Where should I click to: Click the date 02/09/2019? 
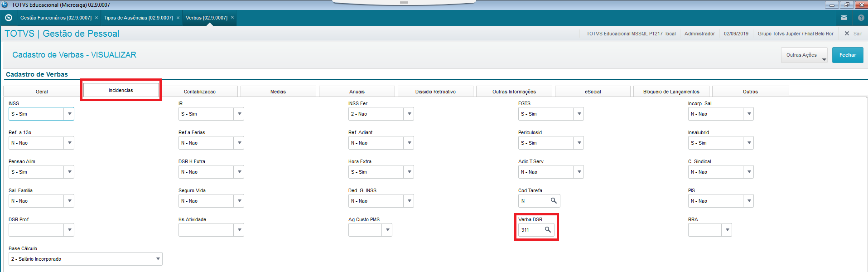736,34
